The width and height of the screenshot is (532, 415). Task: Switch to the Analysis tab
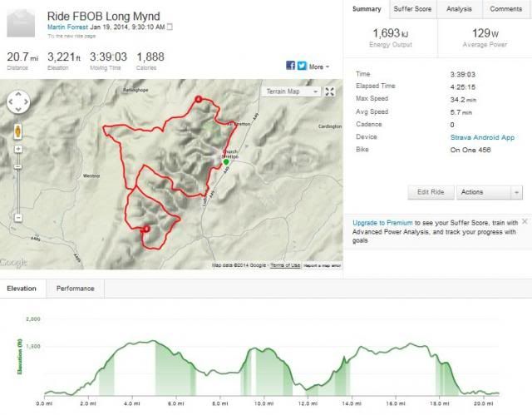click(x=459, y=9)
